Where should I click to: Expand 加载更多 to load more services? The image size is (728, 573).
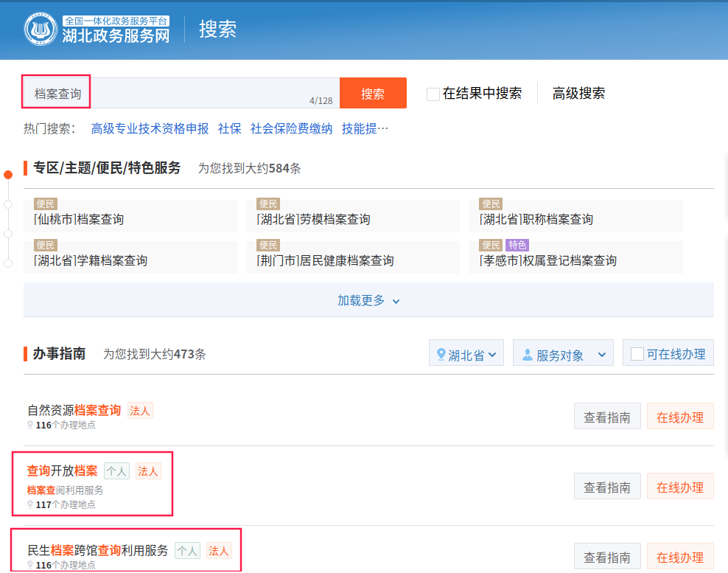click(x=368, y=301)
